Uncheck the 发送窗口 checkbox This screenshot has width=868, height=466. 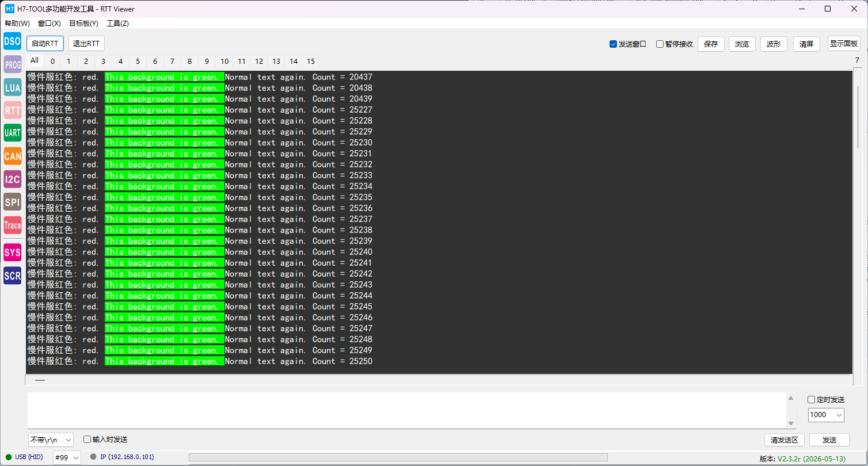pos(613,44)
